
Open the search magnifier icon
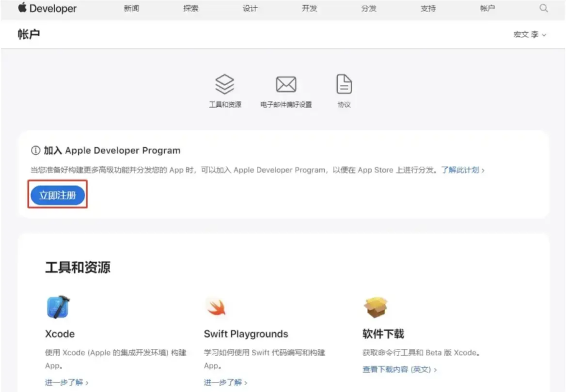pos(543,8)
